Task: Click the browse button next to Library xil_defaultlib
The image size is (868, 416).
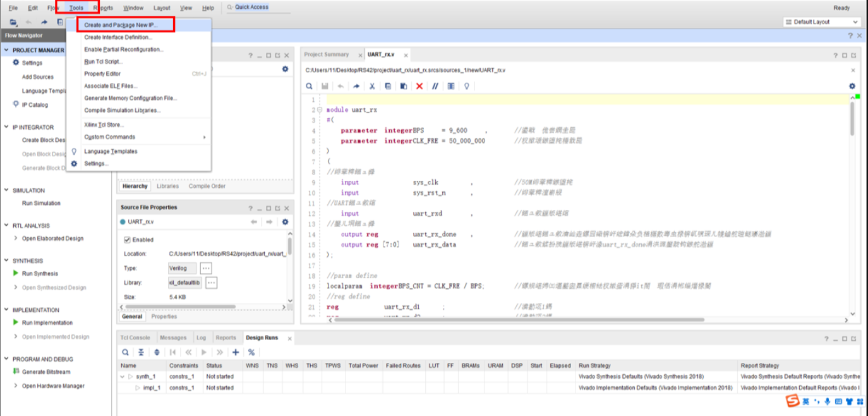Action: tap(212, 283)
